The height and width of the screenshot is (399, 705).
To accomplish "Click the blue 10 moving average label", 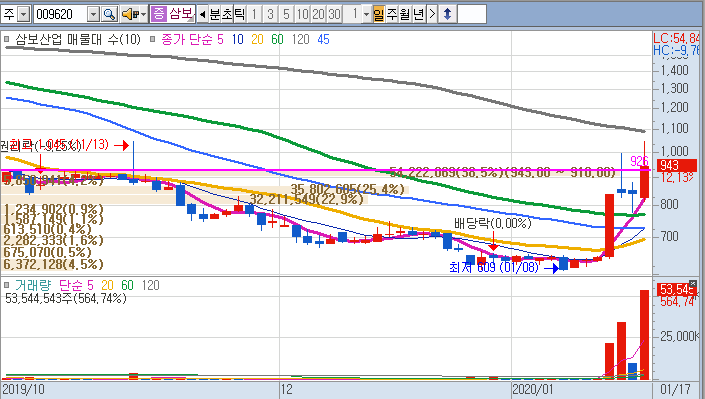I will [x=237, y=40].
